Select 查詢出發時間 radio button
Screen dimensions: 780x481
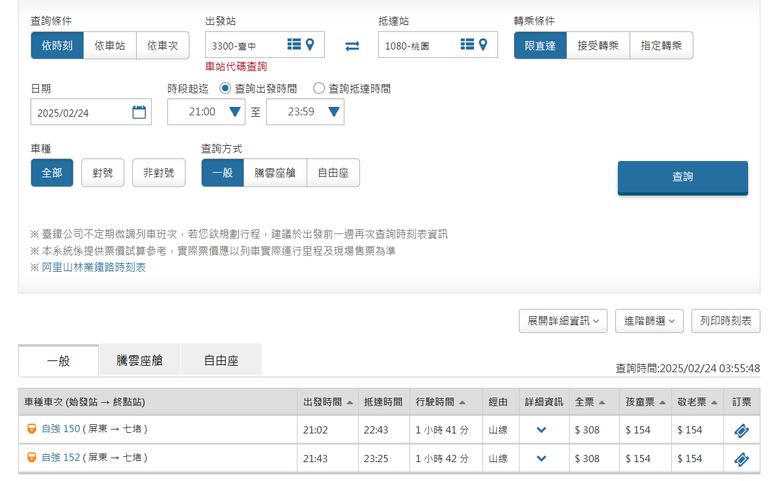tap(225, 89)
